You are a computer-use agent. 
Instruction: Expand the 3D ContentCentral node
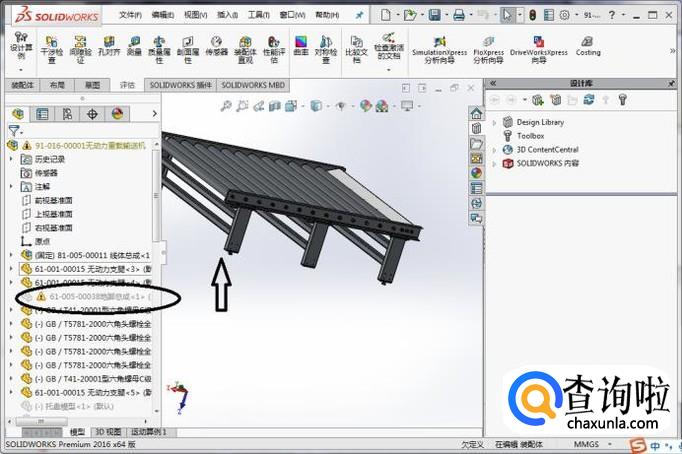[494, 149]
